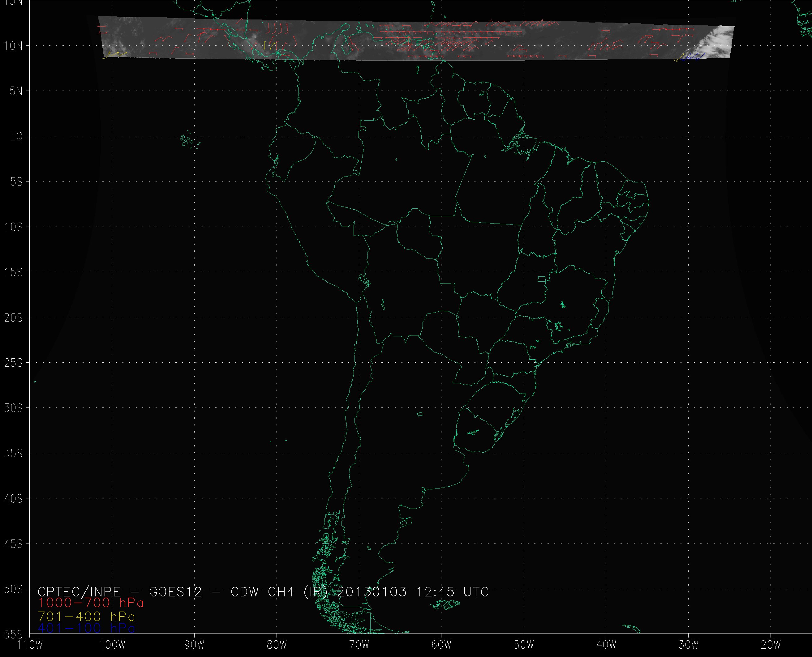Image resolution: width=812 pixels, height=657 pixels.
Task: Click the 55S latitude axis label
Action: click(x=13, y=634)
